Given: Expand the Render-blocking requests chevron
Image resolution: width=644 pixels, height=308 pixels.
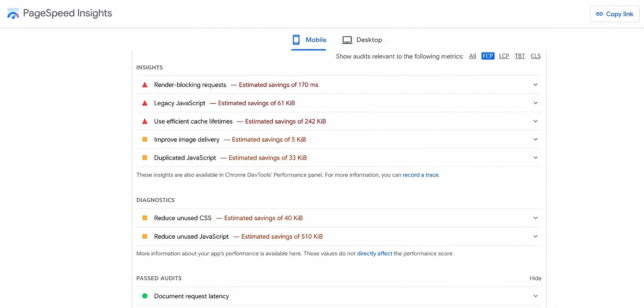Looking at the screenshot, I should click(x=535, y=85).
